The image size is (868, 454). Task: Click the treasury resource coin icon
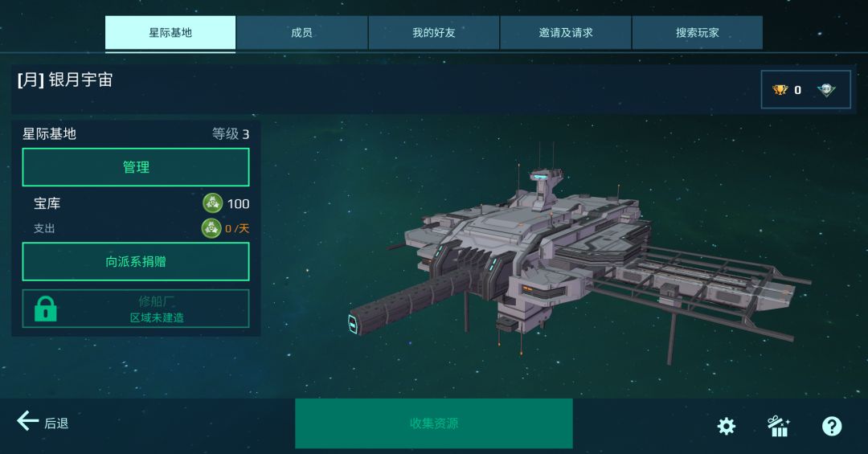click(x=212, y=203)
